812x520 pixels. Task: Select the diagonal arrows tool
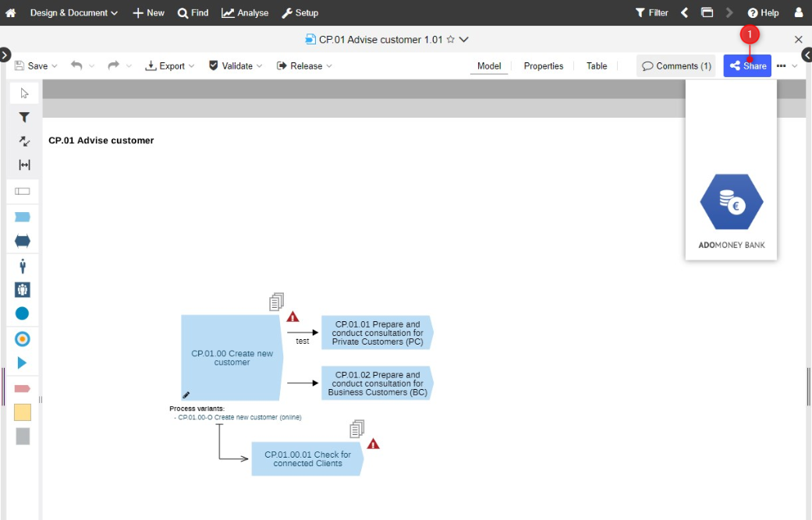point(24,141)
